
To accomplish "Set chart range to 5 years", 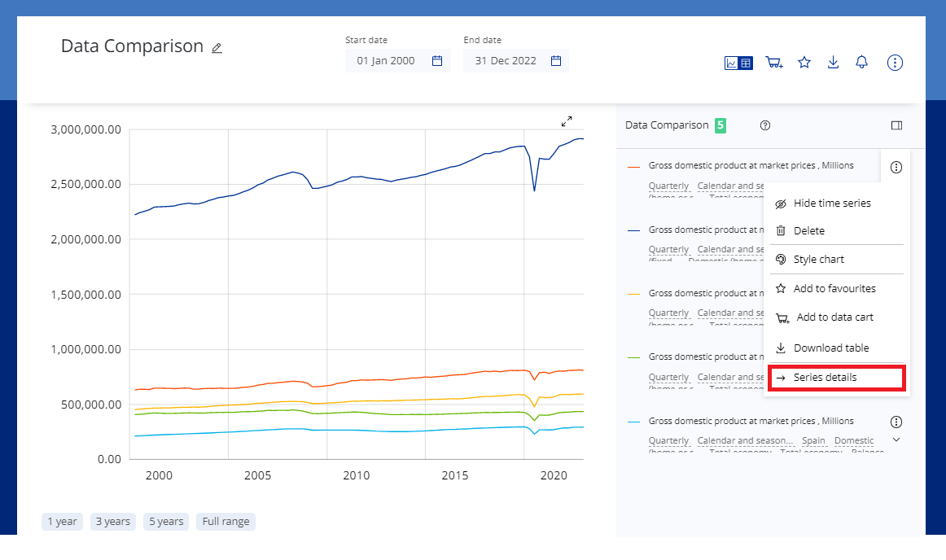I will tap(166, 522).
